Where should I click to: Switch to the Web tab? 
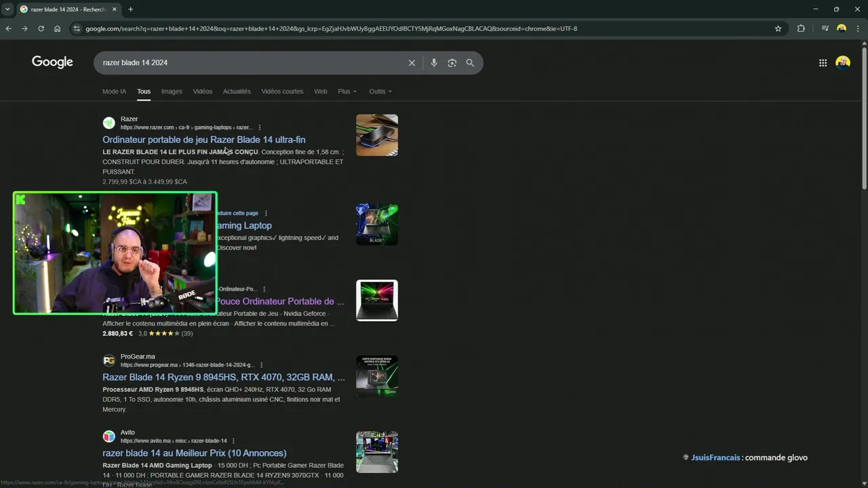point(320,91)
